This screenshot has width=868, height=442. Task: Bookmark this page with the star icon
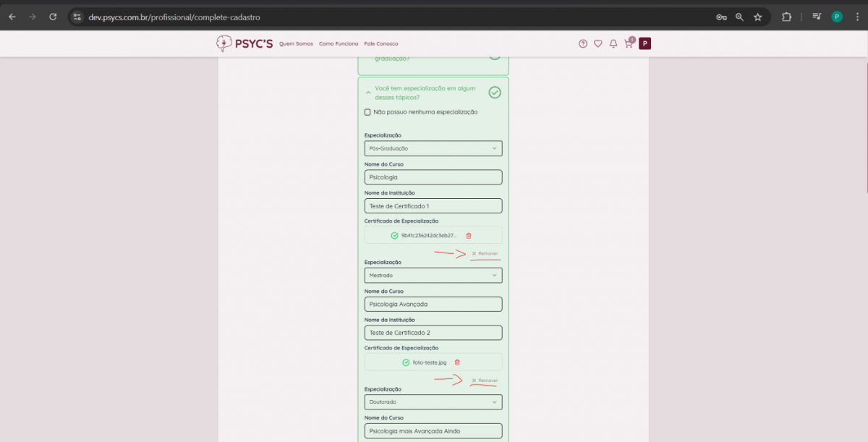[758, 17]
